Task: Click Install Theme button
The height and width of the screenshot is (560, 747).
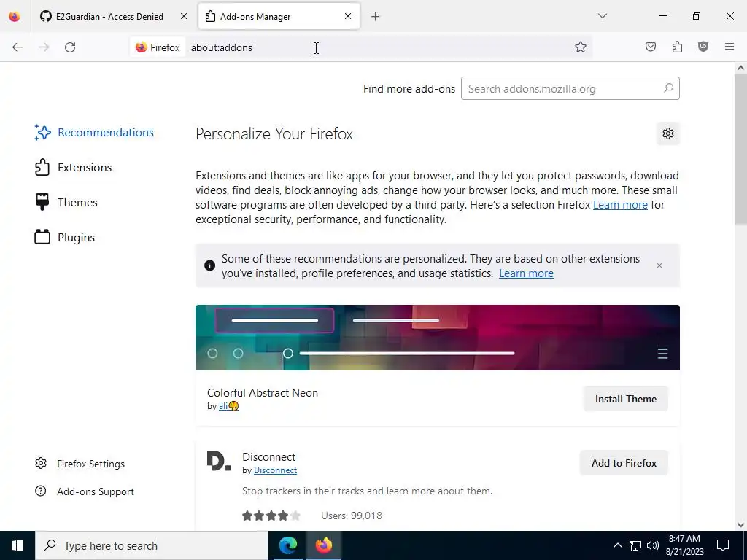Action: point(625,399)
